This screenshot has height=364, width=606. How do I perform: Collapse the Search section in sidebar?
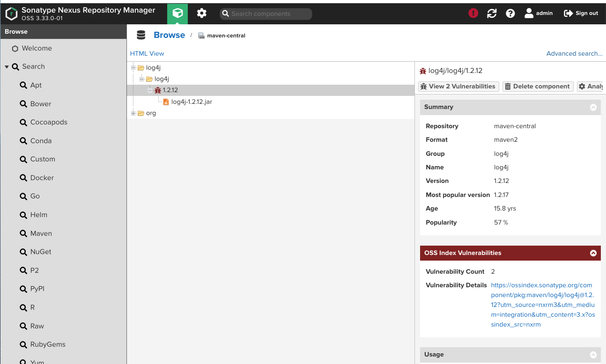pos(7,67)
